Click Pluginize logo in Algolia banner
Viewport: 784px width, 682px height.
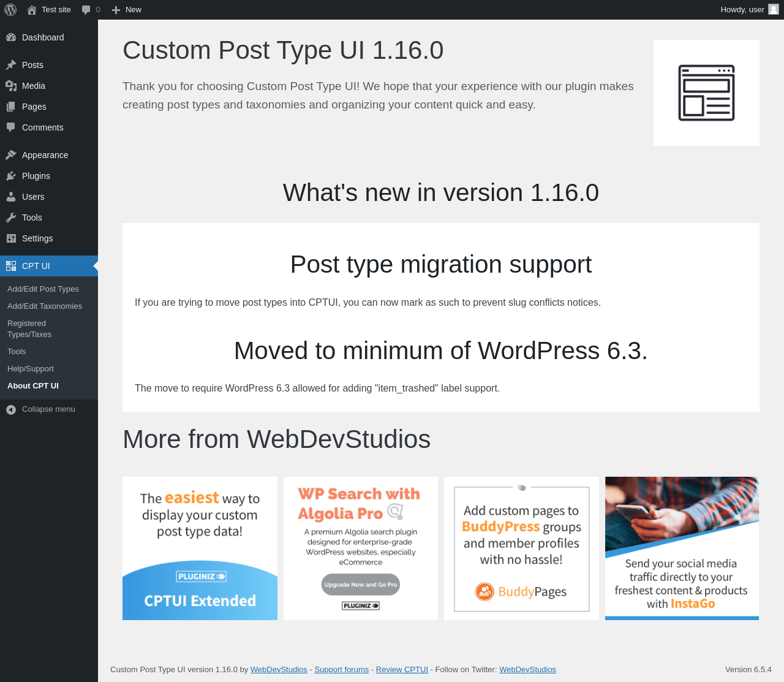point(361,606)
